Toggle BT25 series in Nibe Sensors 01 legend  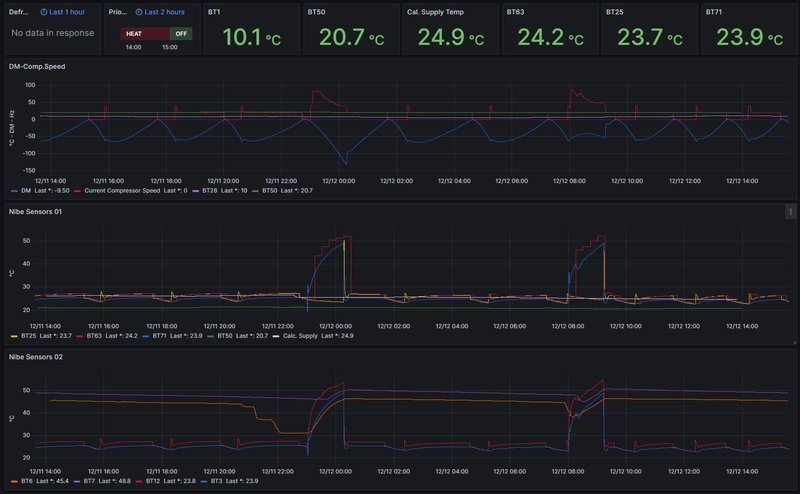click(x=29, y=336)
